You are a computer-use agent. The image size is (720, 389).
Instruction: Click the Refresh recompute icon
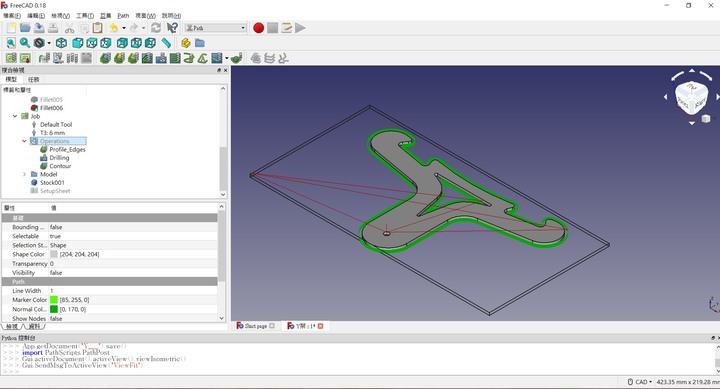tap(156, 28)
